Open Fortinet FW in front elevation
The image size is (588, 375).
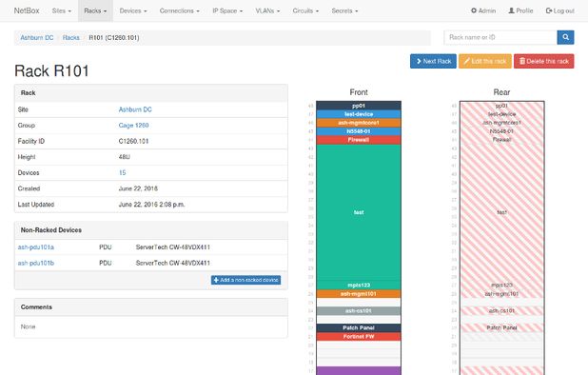pyautogui.click(x=359, y=336)
